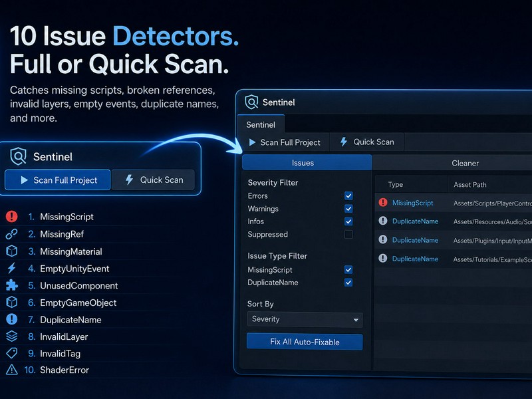Click the EmptyUnityEvent lightning icon
The width and height of the screenshot is (532, 399).
[x=11, y=268]
